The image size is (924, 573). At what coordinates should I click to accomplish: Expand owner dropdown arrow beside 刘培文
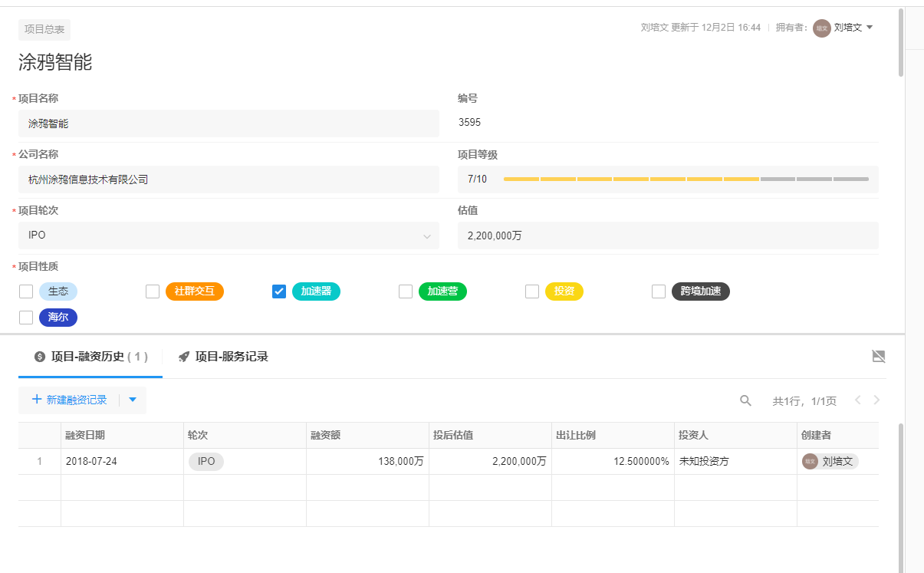(x=870, y=28)
